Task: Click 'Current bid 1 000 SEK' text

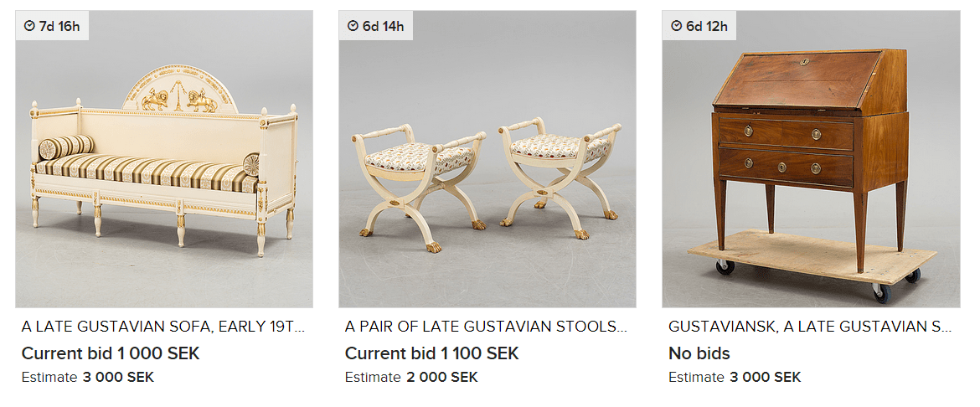Action: coord(111,353)
